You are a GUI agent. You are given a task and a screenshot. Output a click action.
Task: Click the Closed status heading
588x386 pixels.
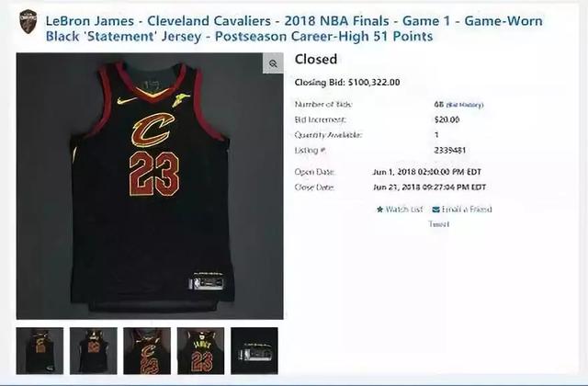tap(316, 59)
